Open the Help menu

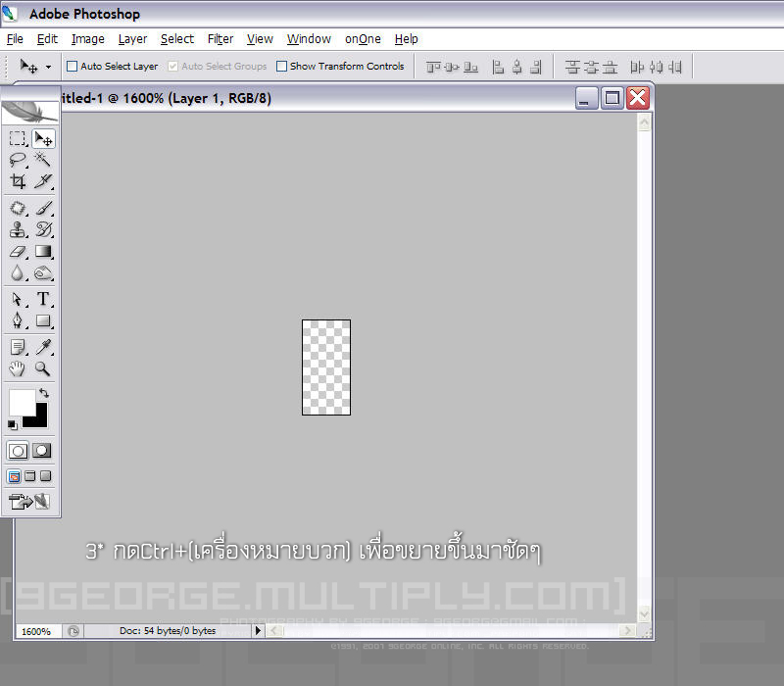point(406,39)
